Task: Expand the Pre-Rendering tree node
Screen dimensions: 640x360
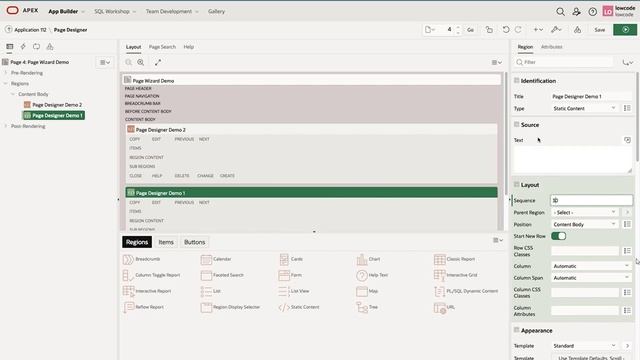Action: click(6, 73)
